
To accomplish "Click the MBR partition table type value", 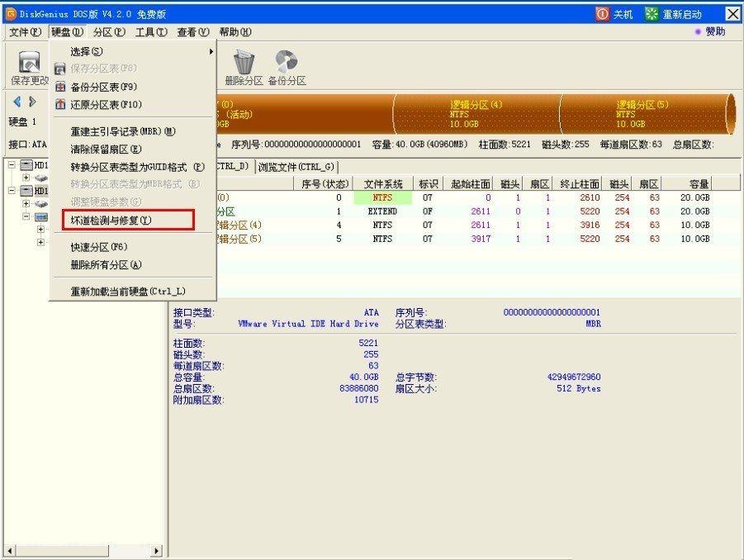I will point(593,324).
